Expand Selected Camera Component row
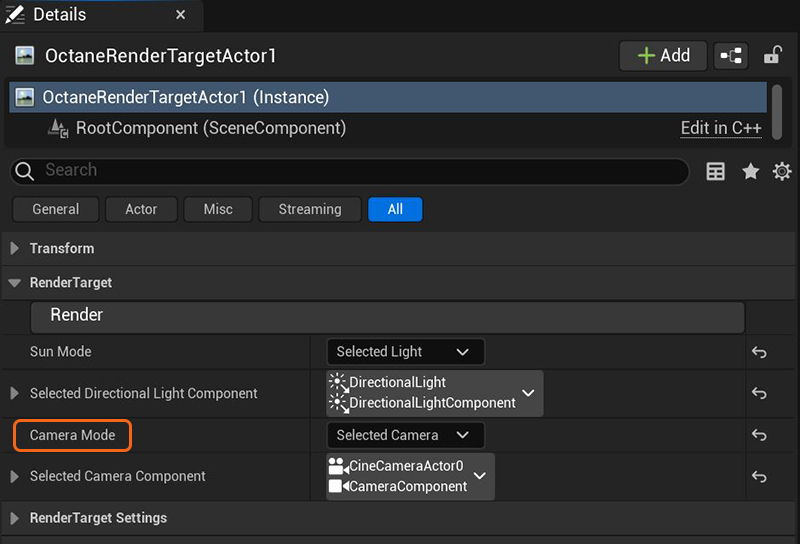Screen dimensions: 800x544 [x=14, y=477]
